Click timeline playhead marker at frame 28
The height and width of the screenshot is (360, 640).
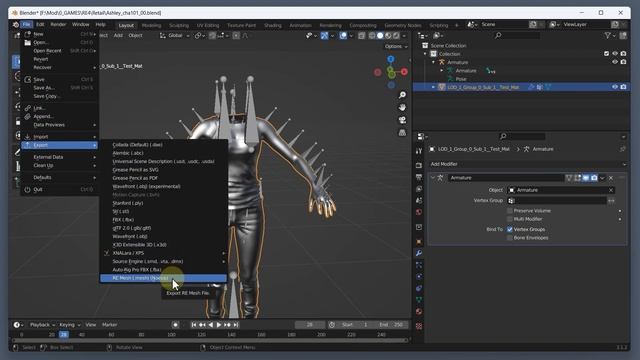pyautogui.click(x=64, y=335)
